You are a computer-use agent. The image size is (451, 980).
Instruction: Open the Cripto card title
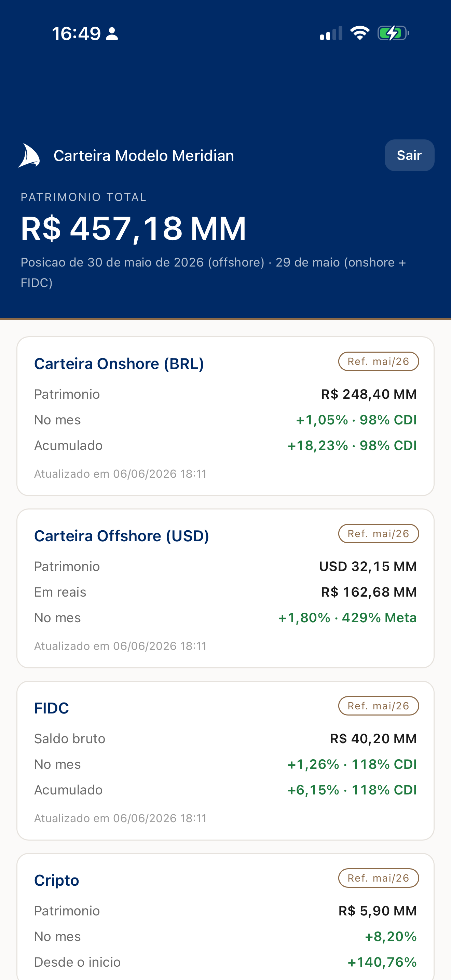[57, 881]
